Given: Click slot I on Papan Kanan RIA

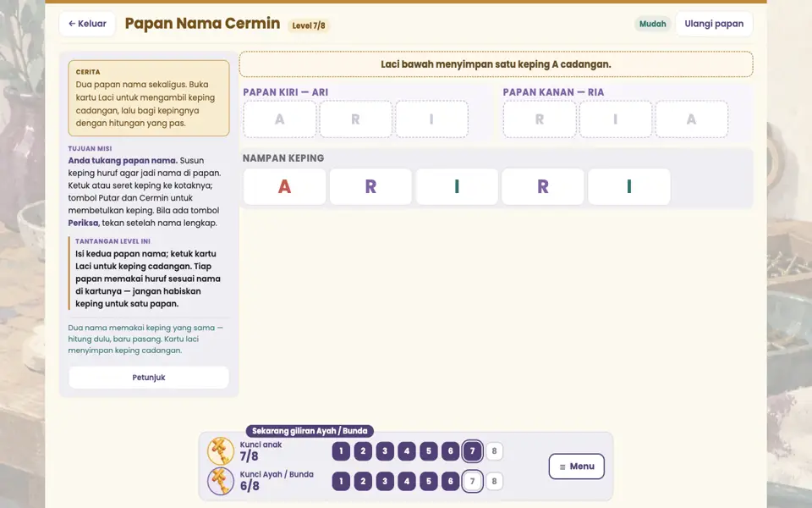Looking at the screenshot, I should (616, 119).
